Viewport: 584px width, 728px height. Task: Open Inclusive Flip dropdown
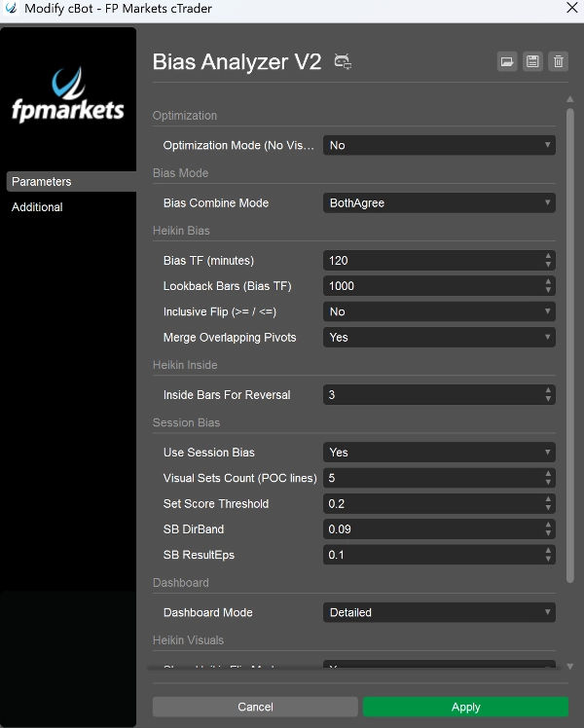click(x=439, y=311)
